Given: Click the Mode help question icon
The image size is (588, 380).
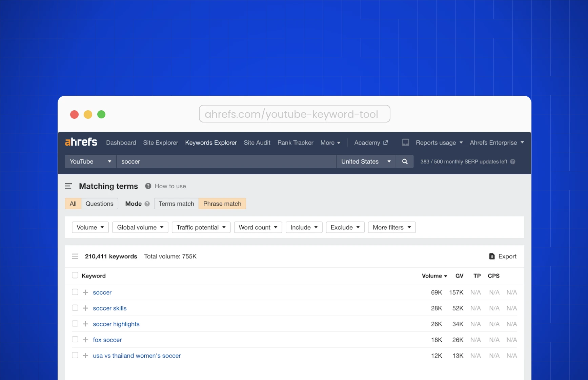Looking at the screenshot, I should [147, 204].
